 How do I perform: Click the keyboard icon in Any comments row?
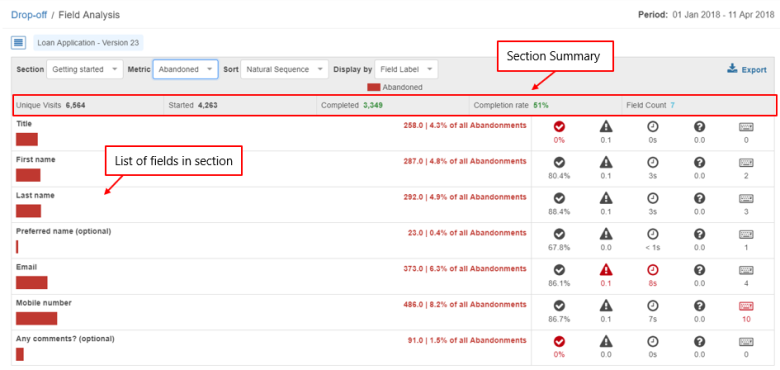(746, 342)
